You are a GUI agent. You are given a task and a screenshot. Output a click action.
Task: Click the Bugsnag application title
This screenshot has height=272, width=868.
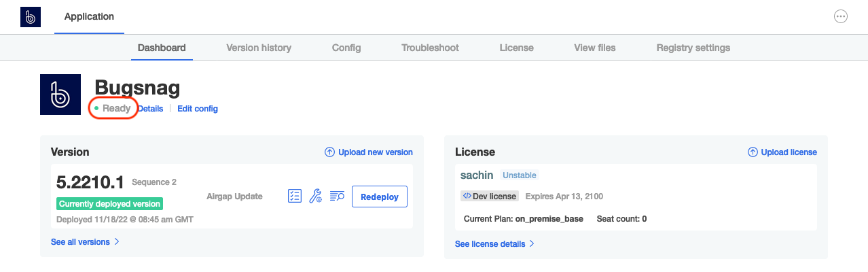coord(137,88)
